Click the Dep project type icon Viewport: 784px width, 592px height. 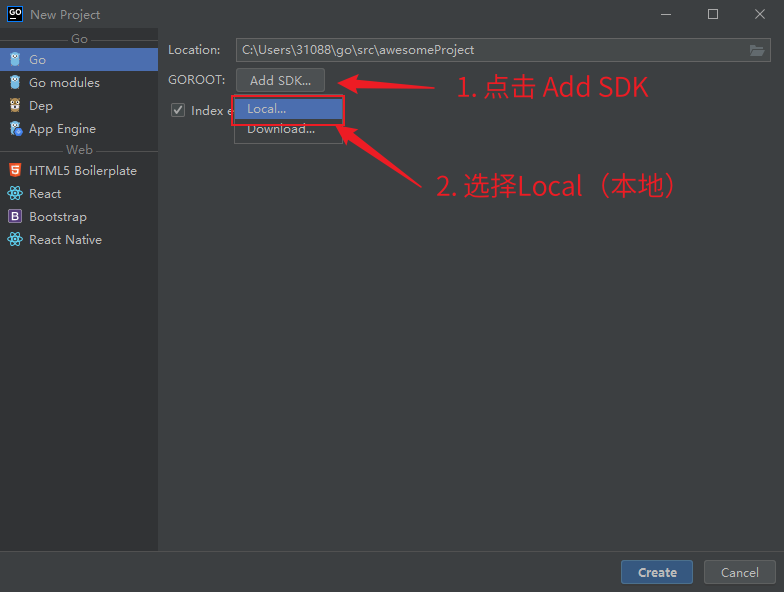click(x=15, y=106)
